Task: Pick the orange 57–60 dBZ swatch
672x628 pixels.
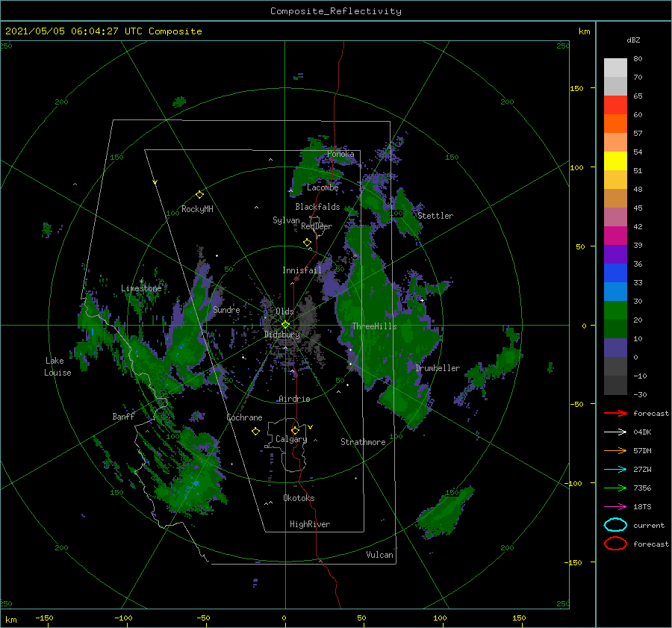Action: [615, 124]
